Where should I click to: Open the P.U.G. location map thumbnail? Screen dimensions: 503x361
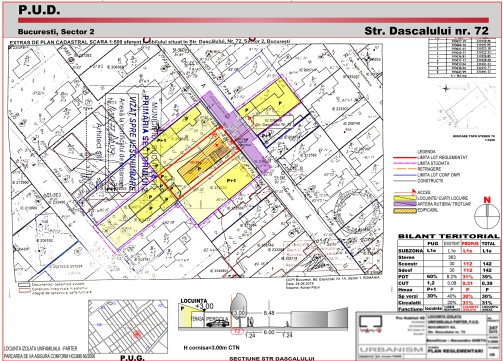128,327
